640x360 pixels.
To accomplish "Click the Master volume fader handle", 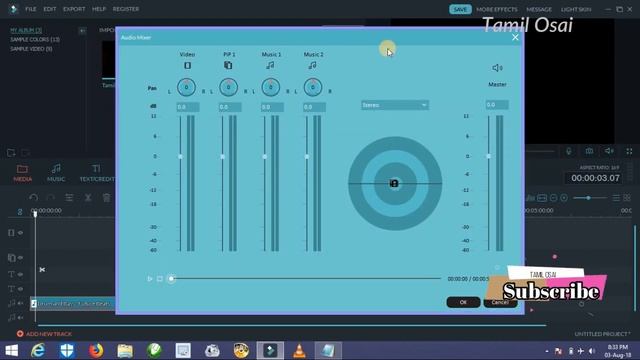I will pyautogui.click(x=489, y=156).
